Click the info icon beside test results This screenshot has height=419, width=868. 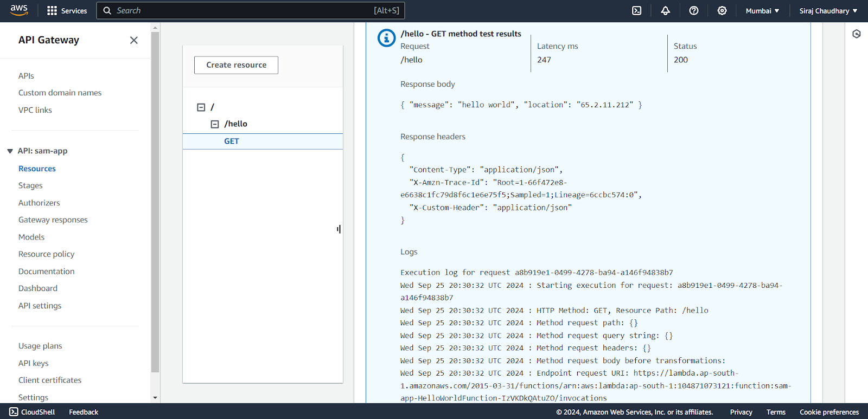tap(386, 38)
